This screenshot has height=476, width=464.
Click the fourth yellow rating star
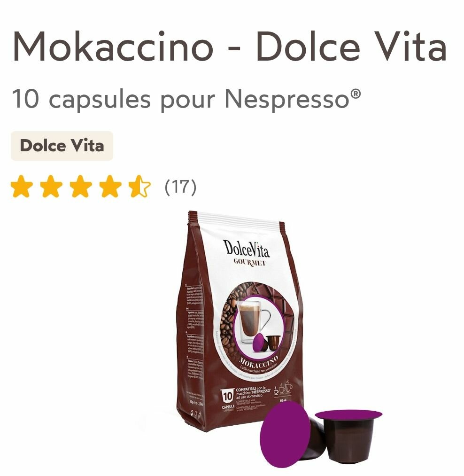pos(110,186)
